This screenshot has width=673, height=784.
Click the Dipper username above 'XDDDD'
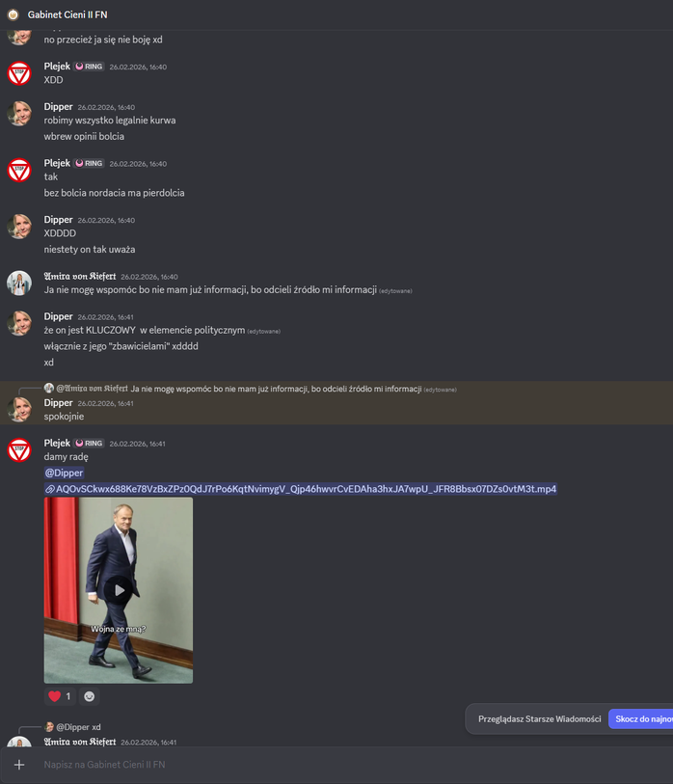pos(58,220)
